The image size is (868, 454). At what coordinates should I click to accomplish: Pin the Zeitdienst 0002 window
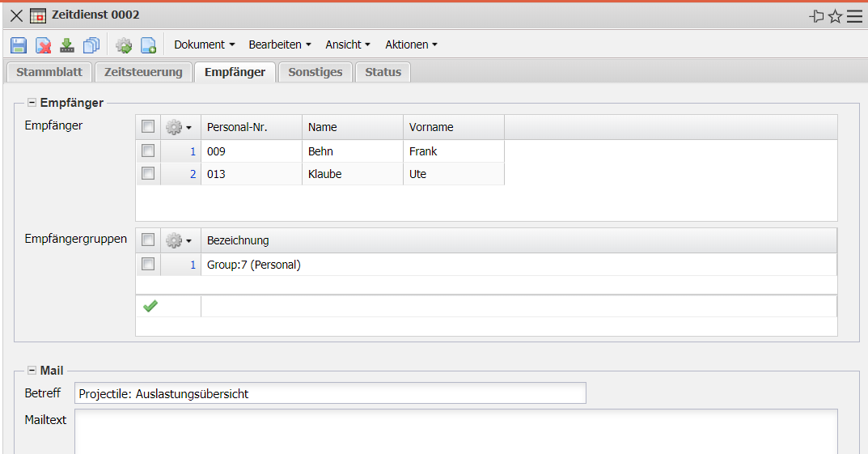816,16
